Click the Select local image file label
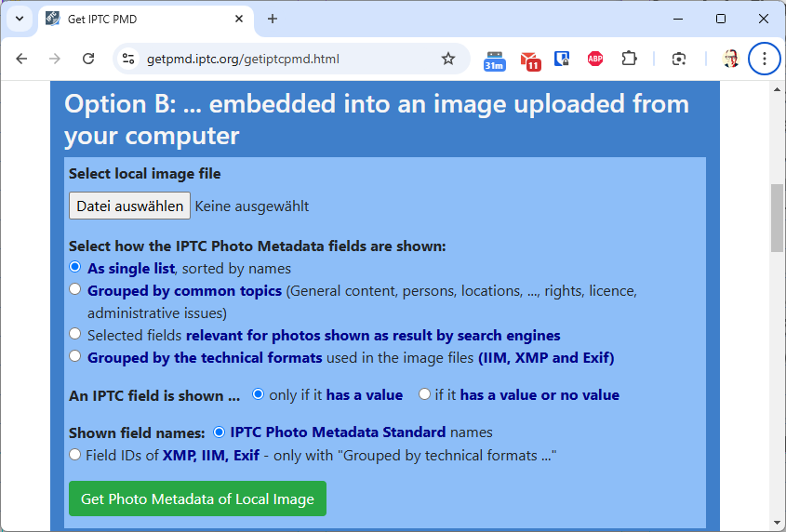 (145, 174)
